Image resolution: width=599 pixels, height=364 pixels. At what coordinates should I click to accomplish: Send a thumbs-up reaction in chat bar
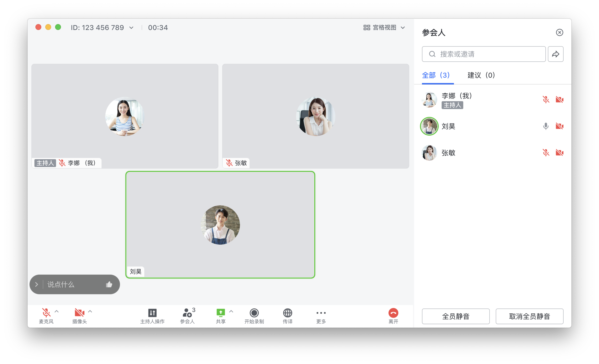[109, 284]
